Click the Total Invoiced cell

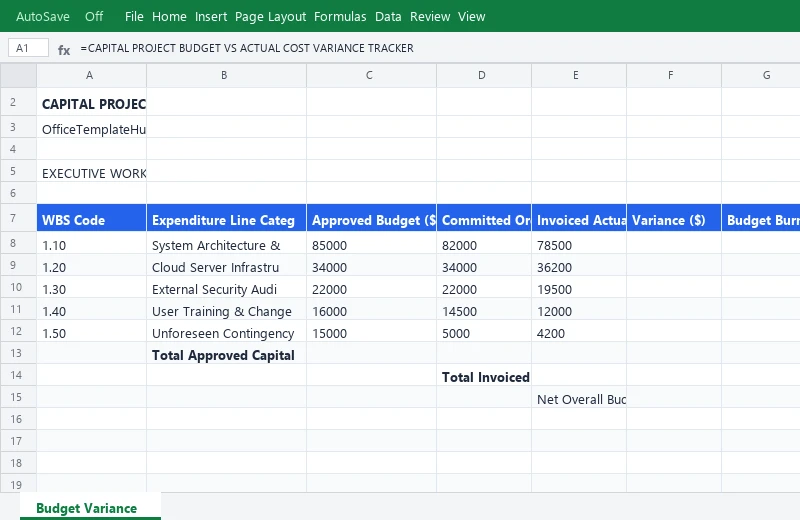[484, 375]
